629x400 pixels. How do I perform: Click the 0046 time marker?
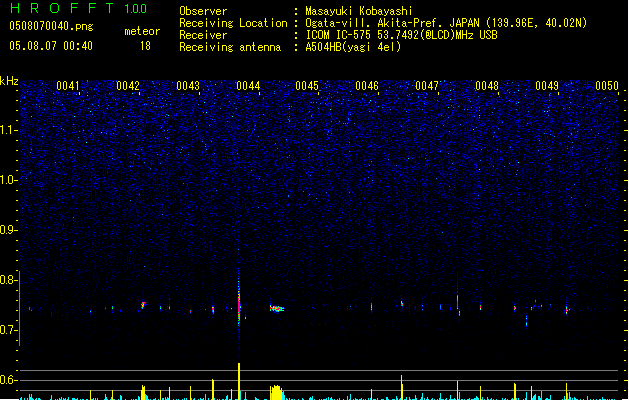coord(367,86)
